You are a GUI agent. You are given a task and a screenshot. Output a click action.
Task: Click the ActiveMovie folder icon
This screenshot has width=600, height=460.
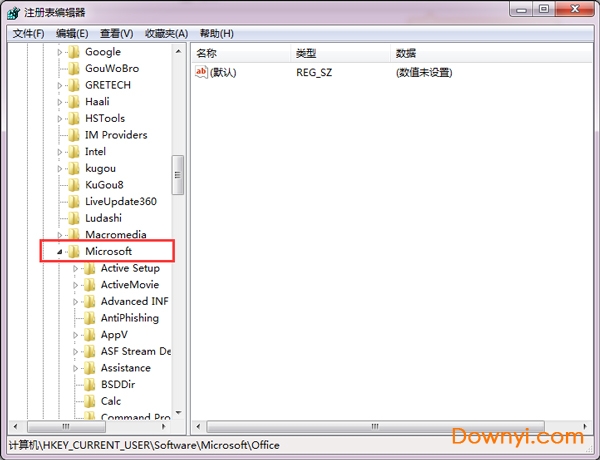(90, 285)
